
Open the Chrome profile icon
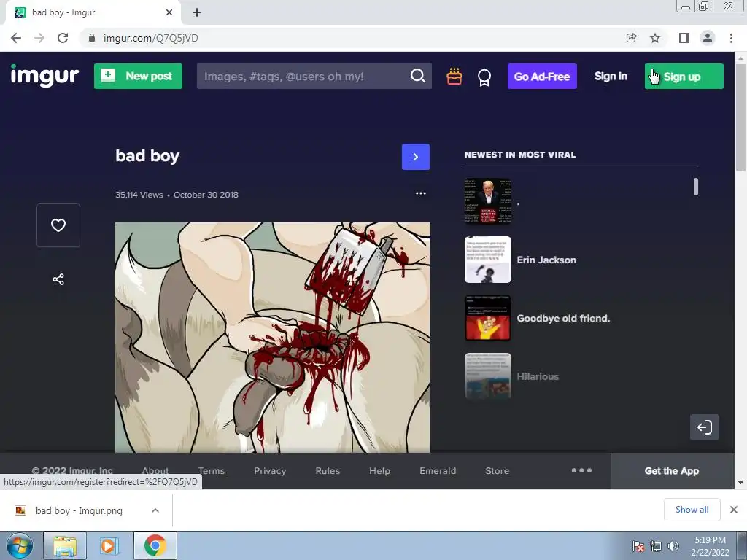(x=708, y=38)
